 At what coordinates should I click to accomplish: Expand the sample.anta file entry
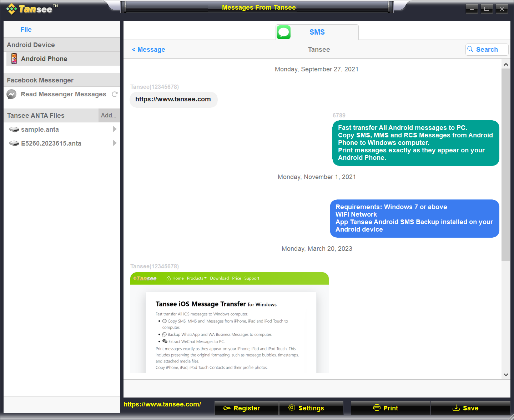tap(114, 129)
